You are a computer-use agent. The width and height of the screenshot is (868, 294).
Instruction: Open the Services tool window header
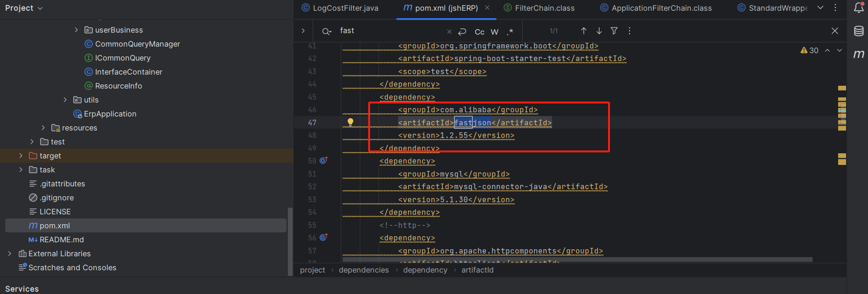[22, 289]
